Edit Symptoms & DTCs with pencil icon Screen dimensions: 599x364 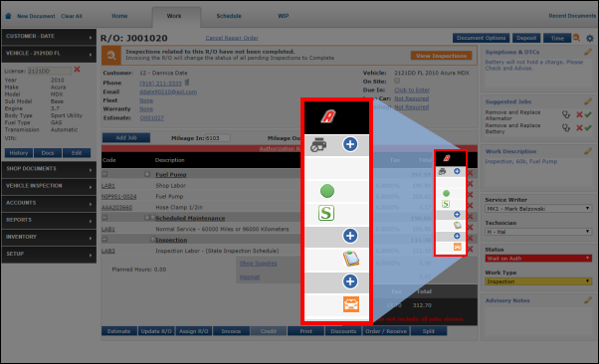tap(588, 52)
